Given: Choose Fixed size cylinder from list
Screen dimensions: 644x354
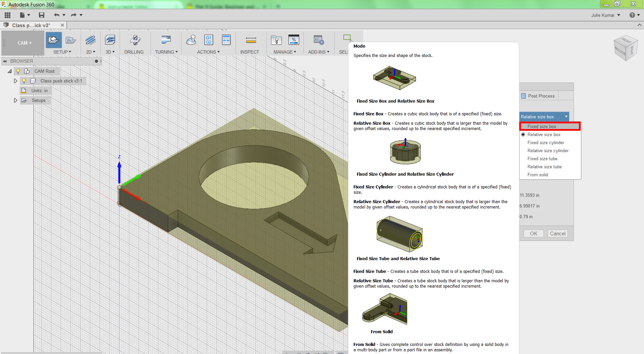Looking at the screenshot, I should [x=546, y=142].
